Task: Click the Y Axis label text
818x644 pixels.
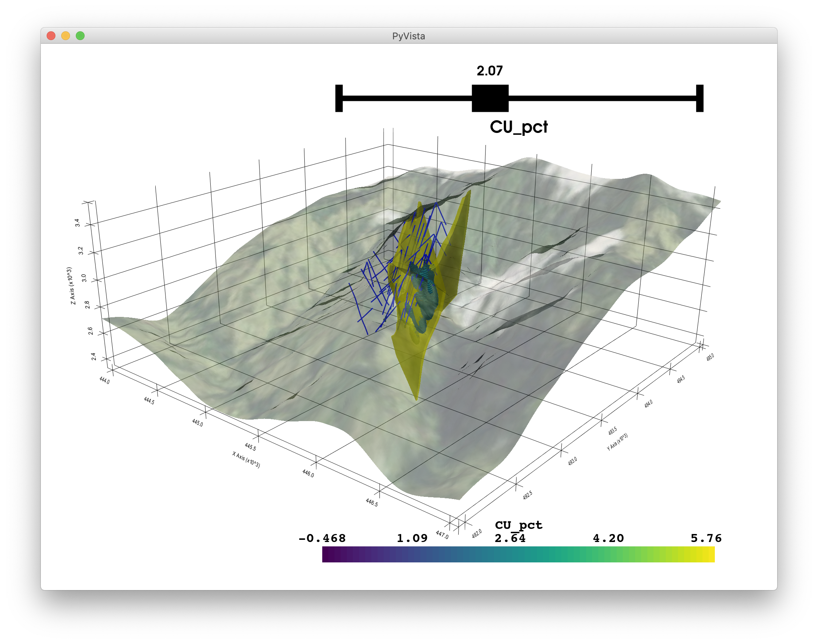Action: [x=617, y=442]
